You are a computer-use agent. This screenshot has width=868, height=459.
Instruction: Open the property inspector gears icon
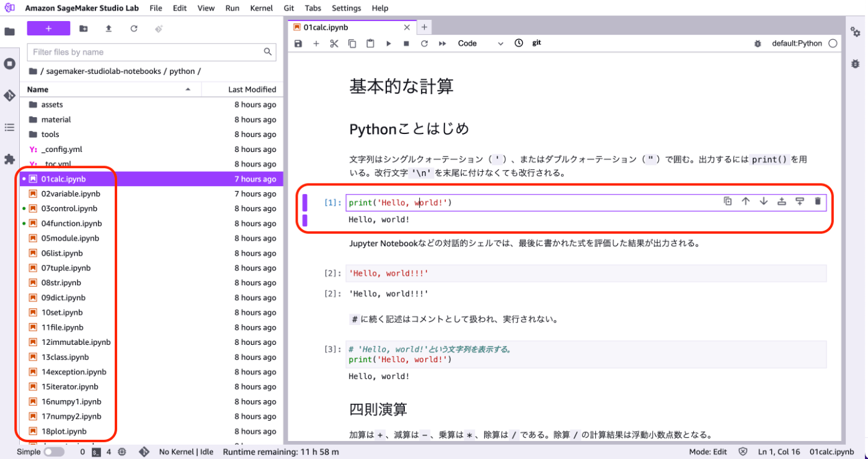tap(856, 32)
